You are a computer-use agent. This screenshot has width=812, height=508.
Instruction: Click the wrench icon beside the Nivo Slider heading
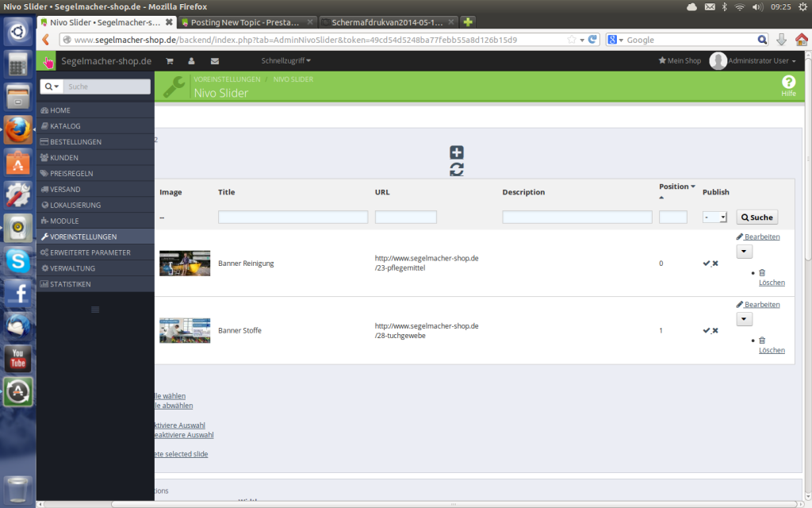pos(174,86)
